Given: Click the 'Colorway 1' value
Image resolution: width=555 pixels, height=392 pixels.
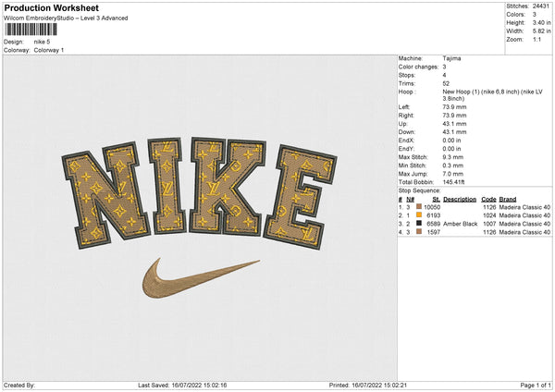Looking at the screenshot, I should (49, 50).
